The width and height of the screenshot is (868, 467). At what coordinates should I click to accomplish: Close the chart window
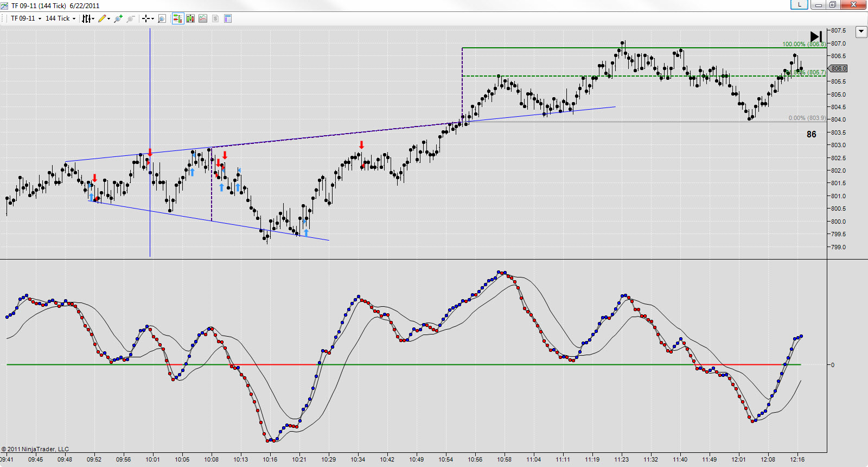[853, 5]
